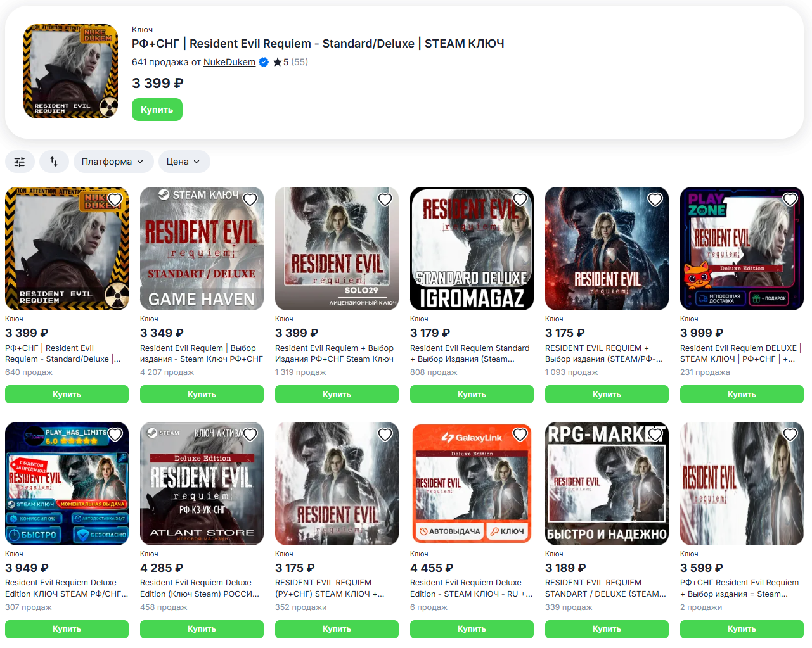Screen dimensions: 812x648
Task: Click NukeDukem verified seller badge
Action: [x=264, y=62]
